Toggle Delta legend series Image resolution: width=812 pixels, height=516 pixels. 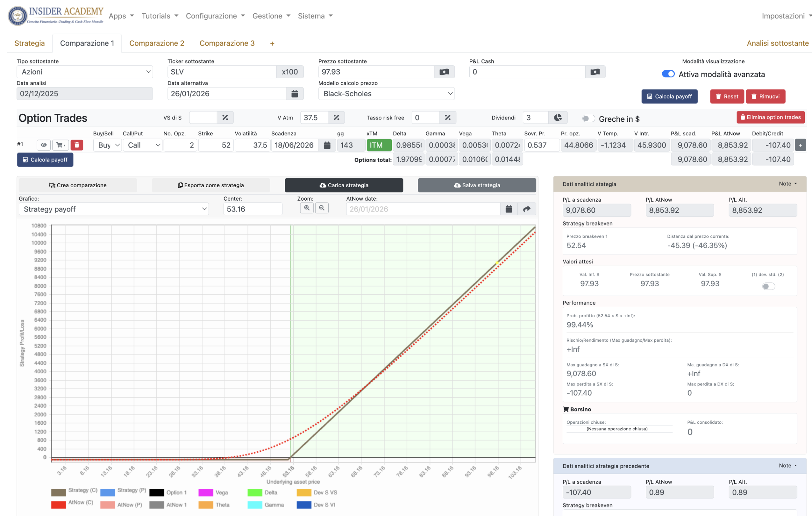click(x=262, y=493)
